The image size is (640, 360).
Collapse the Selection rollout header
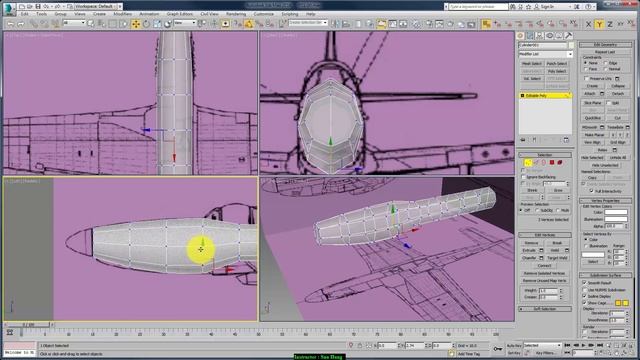coord(545,155)
